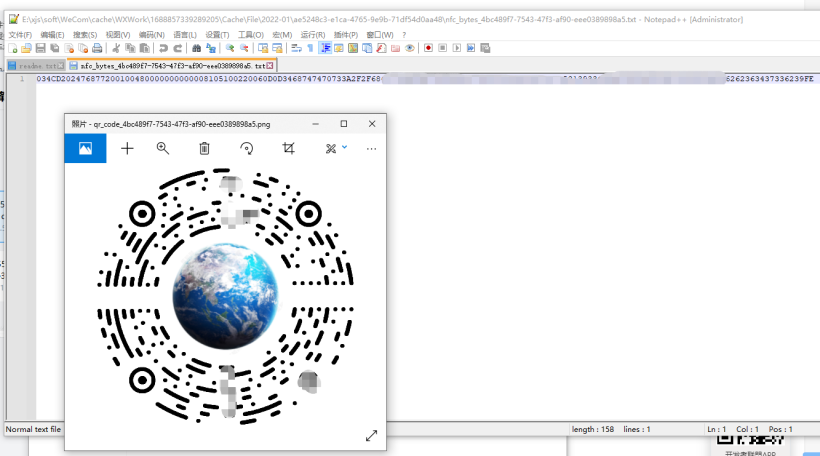Show the Document Map panel
The height and width of the screenshot is (456, 820).
tap(353, 48)
